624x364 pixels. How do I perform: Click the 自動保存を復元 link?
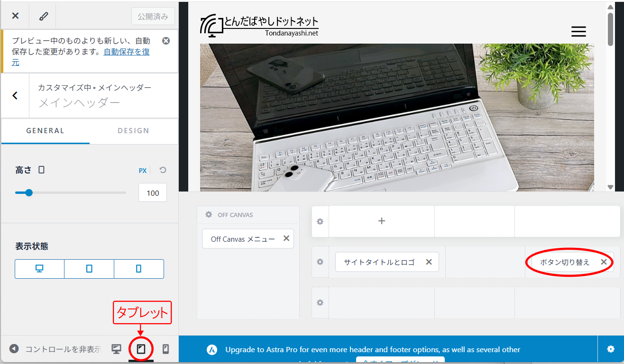coord(127,52)
